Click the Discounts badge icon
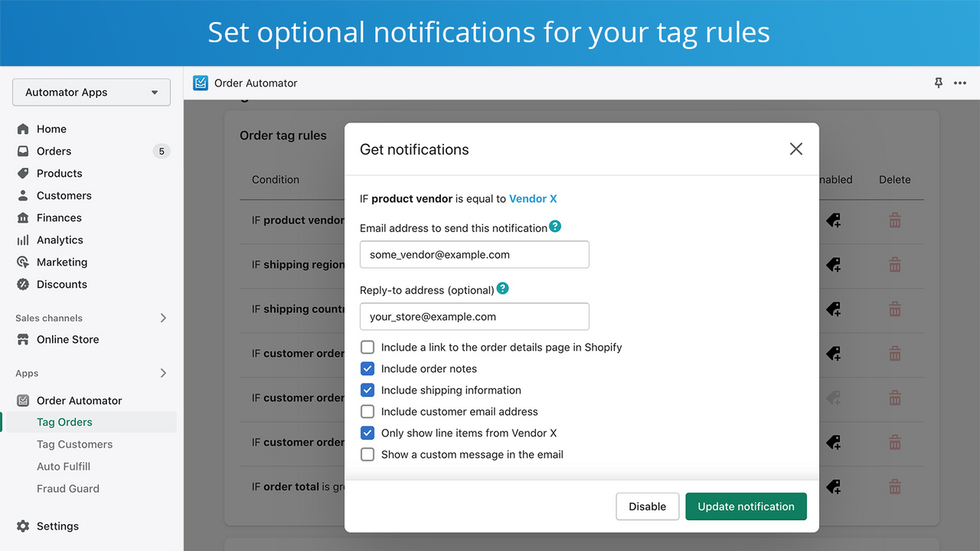 [23, 284]
